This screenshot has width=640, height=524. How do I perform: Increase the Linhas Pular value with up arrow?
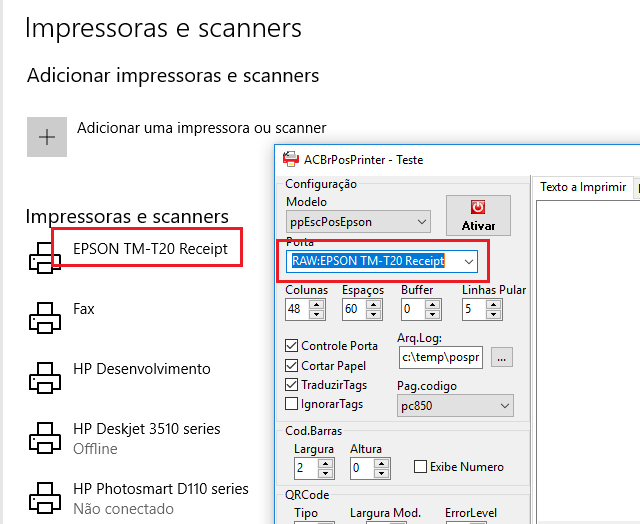coord(494,304)
